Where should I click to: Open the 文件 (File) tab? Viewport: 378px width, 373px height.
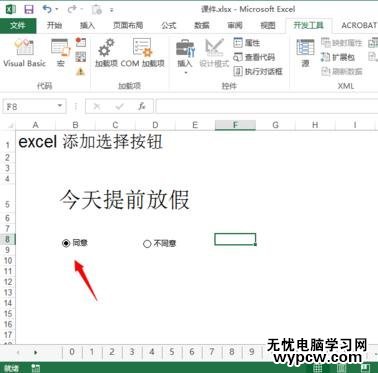click(18, 25)
